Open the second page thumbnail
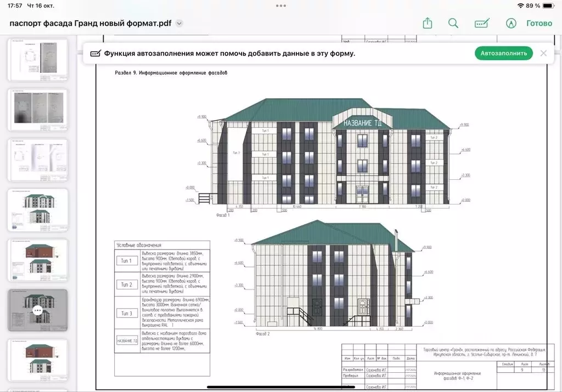 pyautogui.click(x=38, y=110)
